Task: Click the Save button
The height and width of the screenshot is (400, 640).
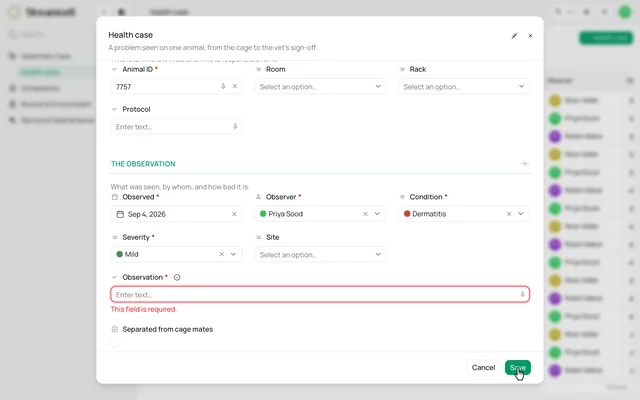Action: click(518, 367)
